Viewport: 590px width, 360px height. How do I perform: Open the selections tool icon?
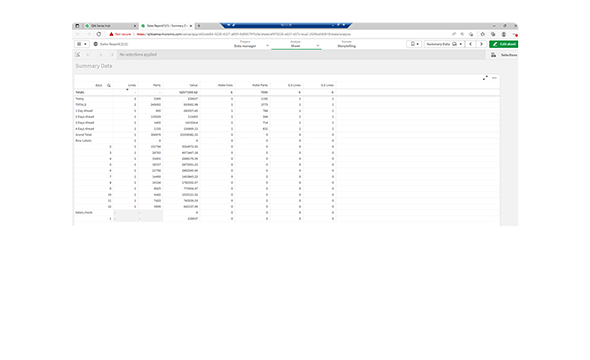(493, 55)
